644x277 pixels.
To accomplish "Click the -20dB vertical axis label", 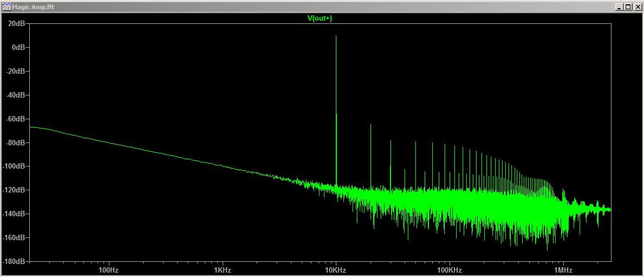I will pos(15,71).
